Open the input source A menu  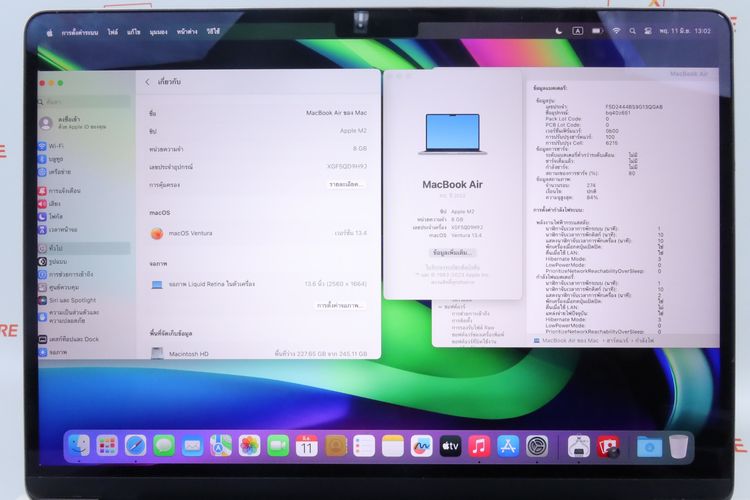[x=577, y=31]
